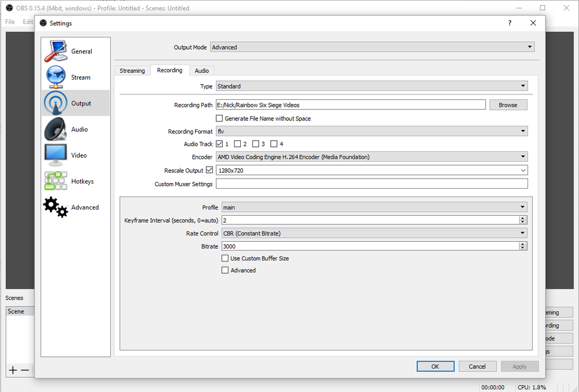The image size is (579, 392).
Task: Click the Browse button for recording path
Action: coord(508,105)
